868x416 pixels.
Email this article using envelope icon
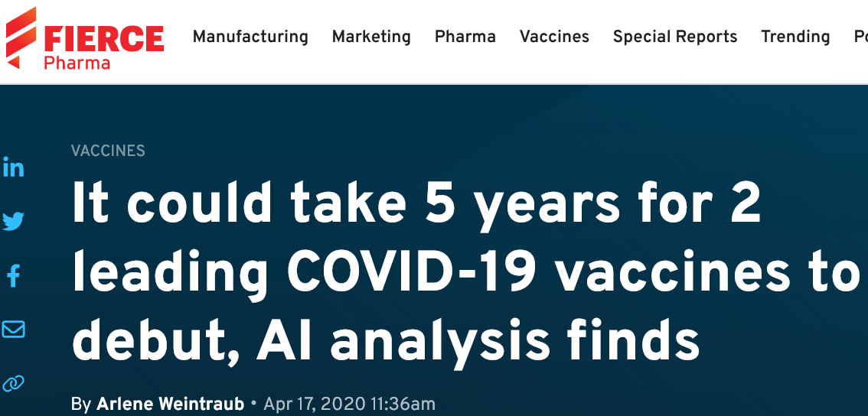[13, 329]
